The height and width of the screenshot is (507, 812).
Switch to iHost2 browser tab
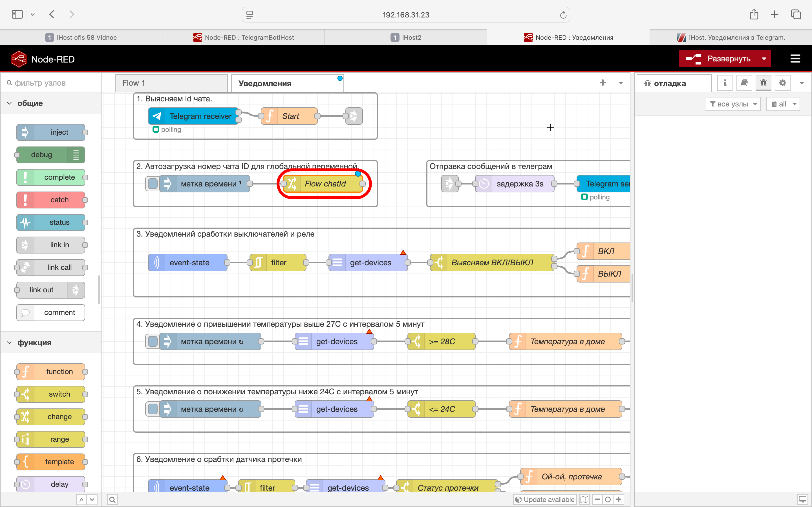(x=406, y=37)
